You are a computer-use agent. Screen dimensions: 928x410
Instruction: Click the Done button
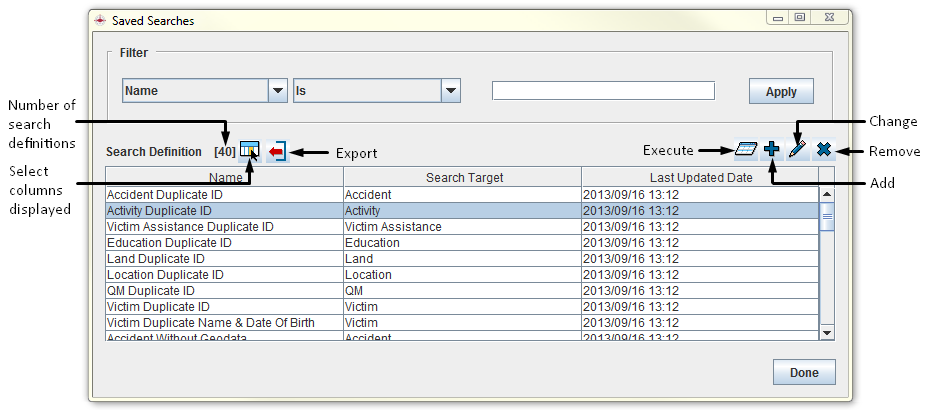pyautogui.click(x=803, y=372)
